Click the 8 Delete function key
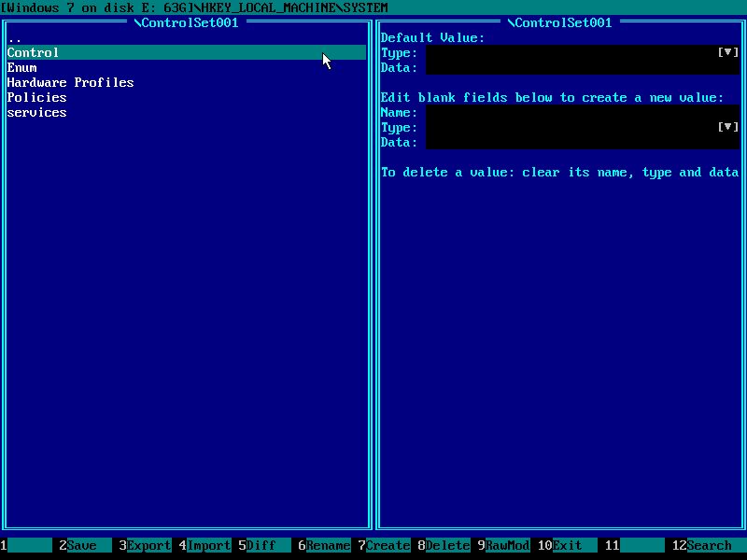The width and height of the screenshot is (747, 560). point(444,545)
